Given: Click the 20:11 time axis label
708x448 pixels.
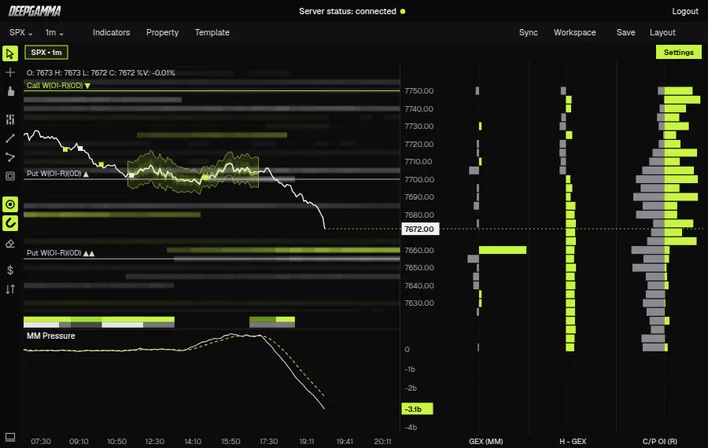Looking at the screenshot, I should coord(382,441).
